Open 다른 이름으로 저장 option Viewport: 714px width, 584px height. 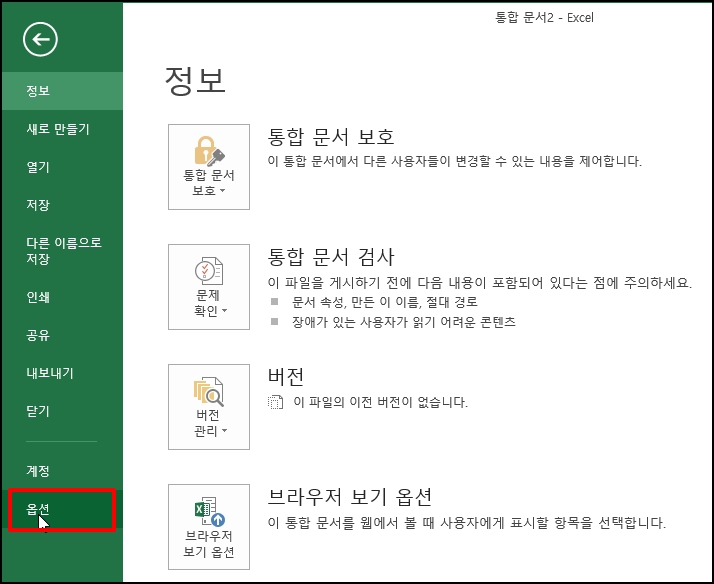[x=62, y=251]
